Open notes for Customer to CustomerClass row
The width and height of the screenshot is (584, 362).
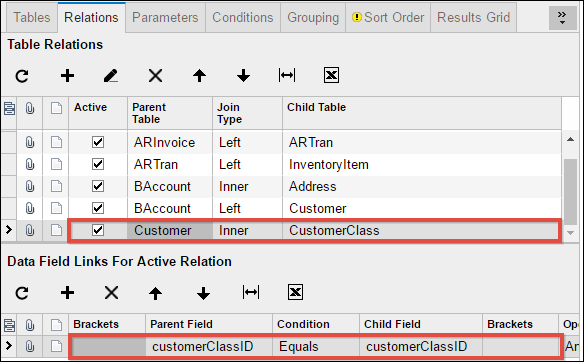pos(56,230)
